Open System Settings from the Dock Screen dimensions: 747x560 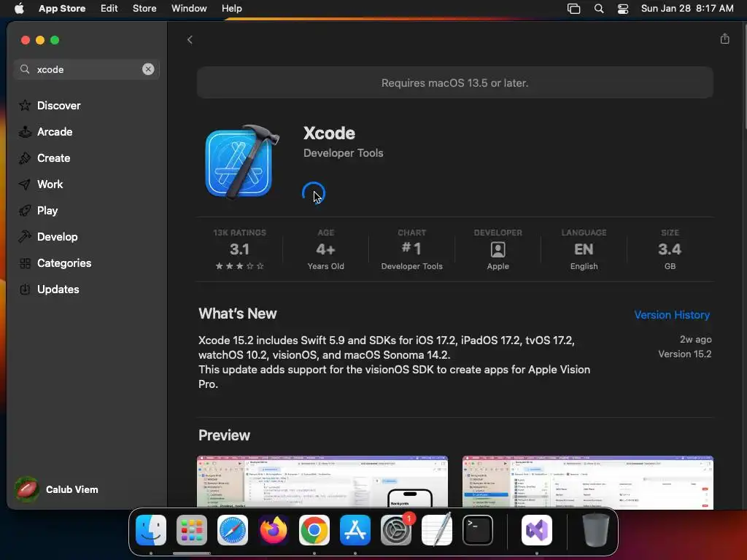tap(396, 530)
